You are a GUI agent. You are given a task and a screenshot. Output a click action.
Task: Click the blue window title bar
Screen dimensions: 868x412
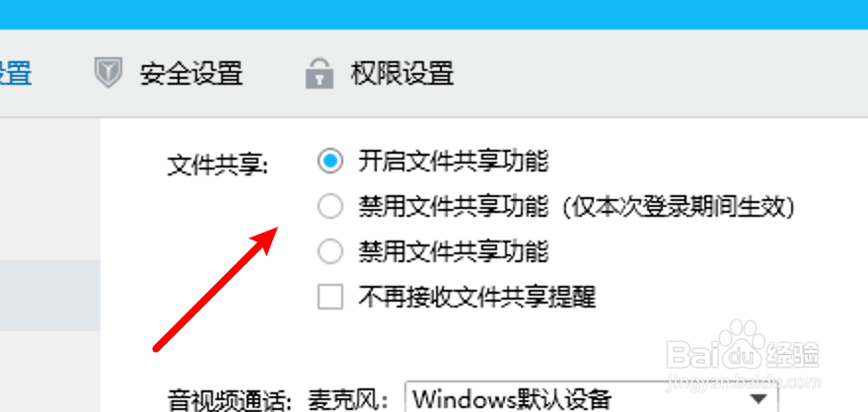pos(434,15)
